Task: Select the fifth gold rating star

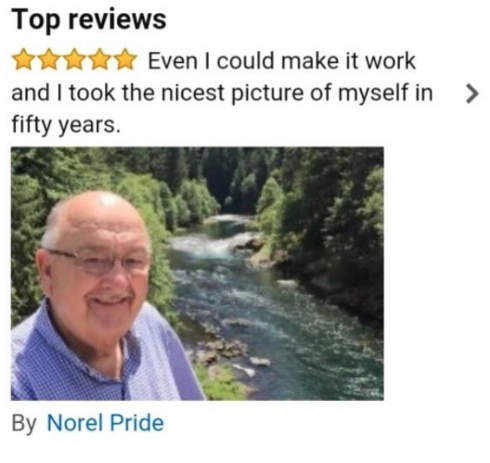Action: [x=124, y=59]
